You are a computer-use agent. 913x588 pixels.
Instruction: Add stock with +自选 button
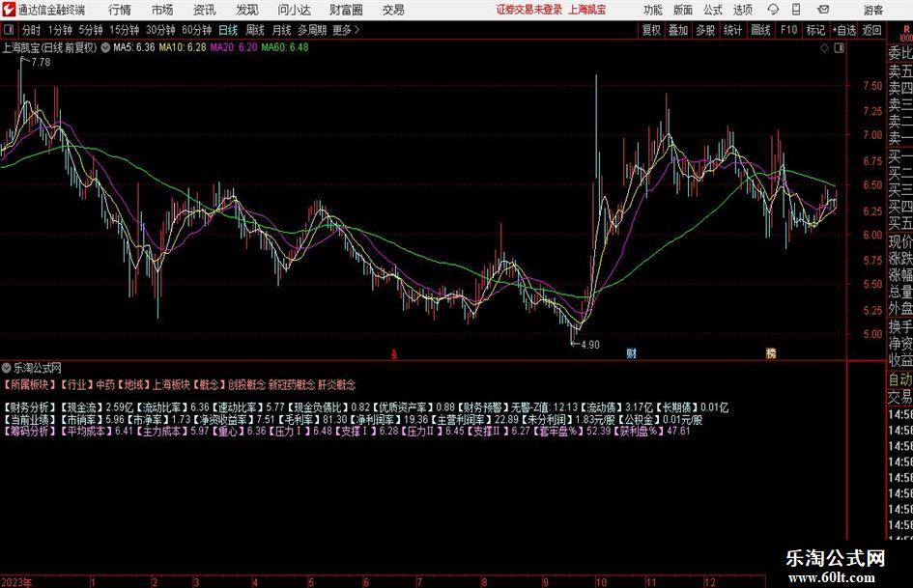(844, 30)
